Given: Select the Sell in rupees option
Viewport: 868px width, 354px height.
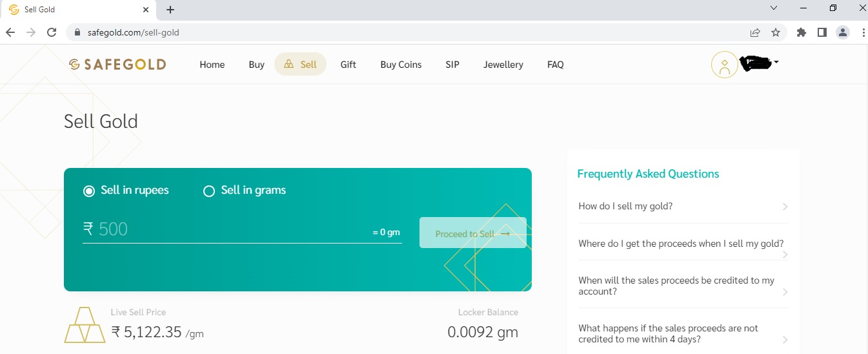Looking at the screenshot, I should [x=89, y=191].
